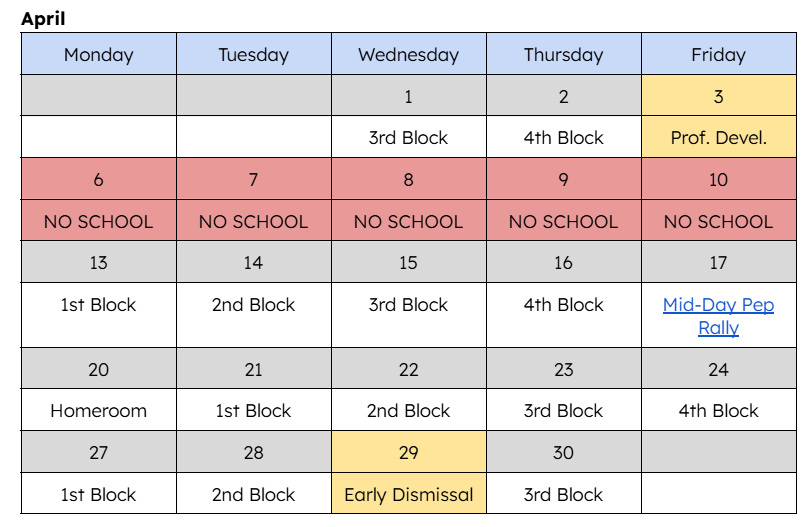Select the yellow date 29 cell
Viewport: 809px width, 527px height.
click(x=408, y=453)
